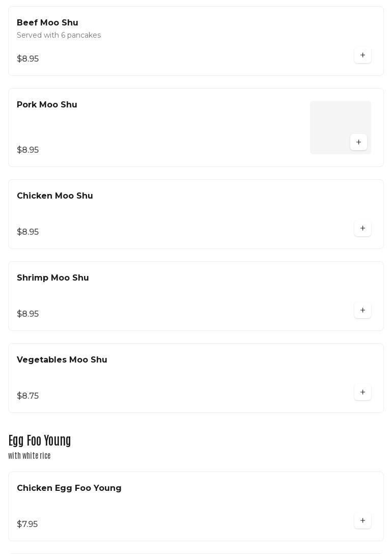Click the Beef Moo Shu $8.95 price
The image size is (392, 554).
point(27,59)
